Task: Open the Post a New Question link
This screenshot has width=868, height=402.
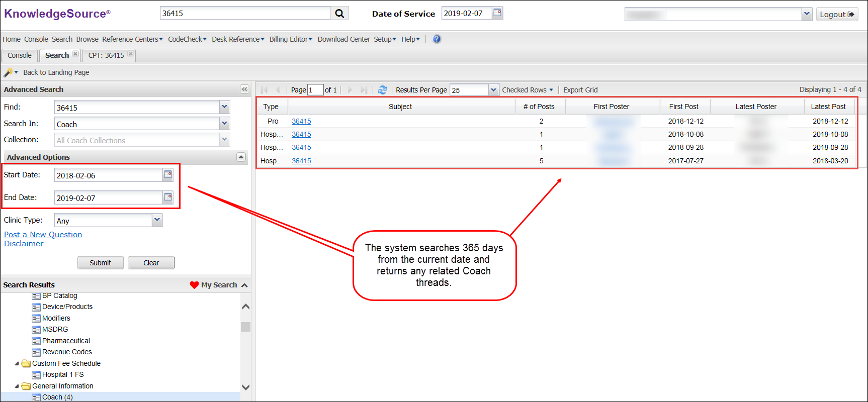Action: point(43,235)
